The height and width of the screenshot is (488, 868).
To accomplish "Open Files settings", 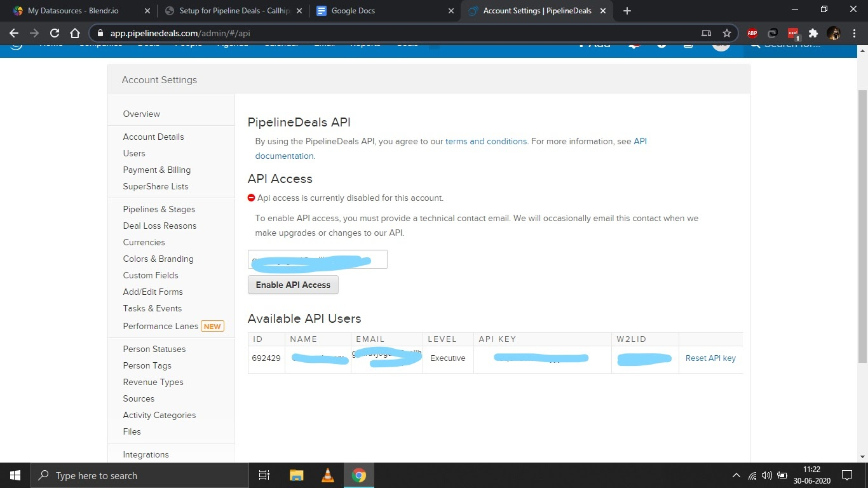I will (x=132, y=431).
